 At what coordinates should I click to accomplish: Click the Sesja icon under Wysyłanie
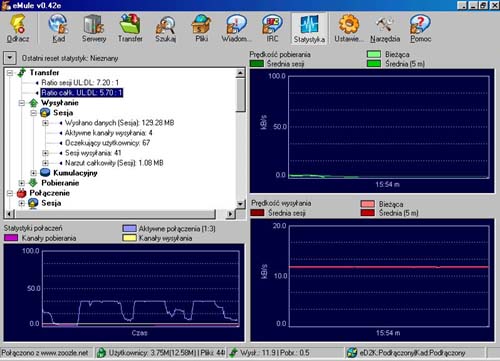click(45, 113)
